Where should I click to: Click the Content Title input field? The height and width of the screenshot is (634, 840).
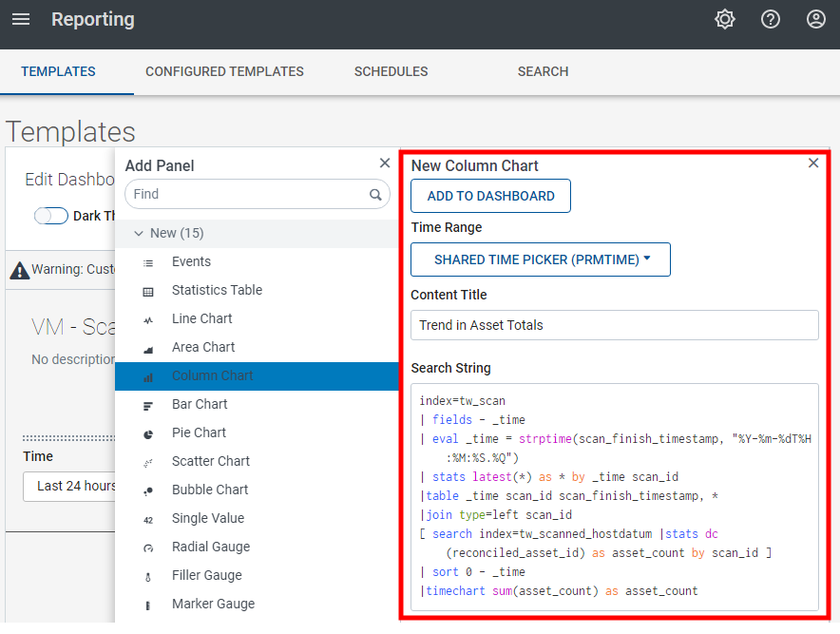coord(615,325)
